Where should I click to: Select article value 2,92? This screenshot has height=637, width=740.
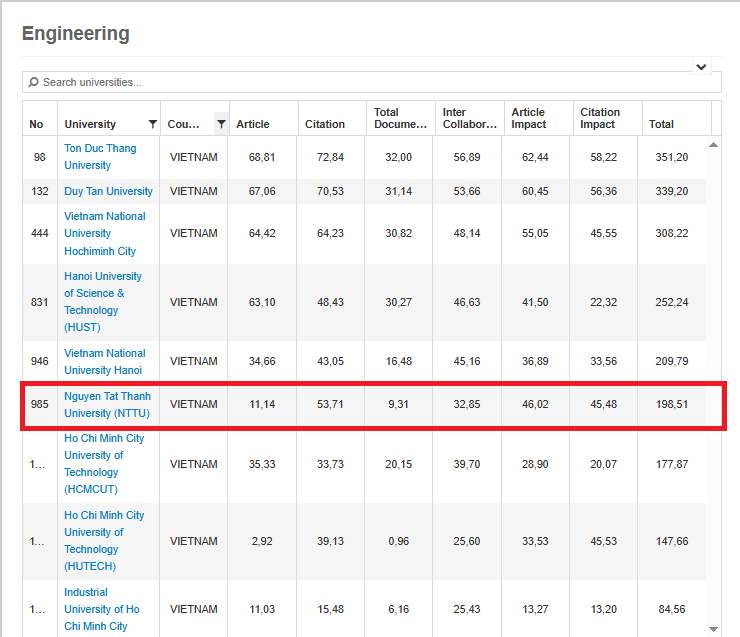click(x=262, y=541)
